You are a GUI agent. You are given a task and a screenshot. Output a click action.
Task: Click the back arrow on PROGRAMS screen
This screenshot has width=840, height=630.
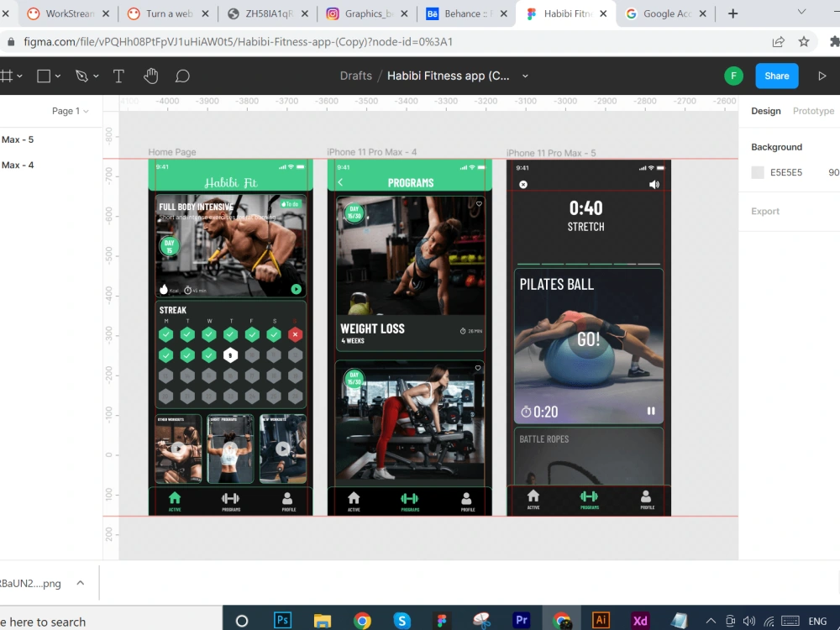pos(341,182)
